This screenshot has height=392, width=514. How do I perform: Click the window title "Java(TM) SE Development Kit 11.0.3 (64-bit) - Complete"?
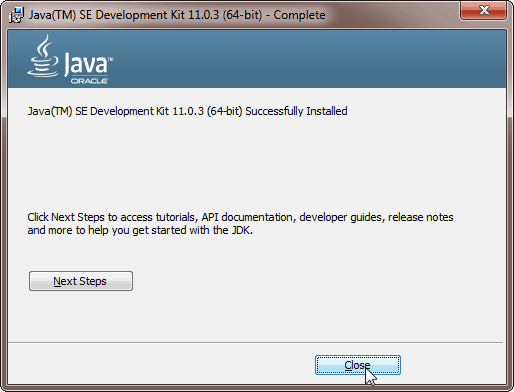tap(177, 15)
